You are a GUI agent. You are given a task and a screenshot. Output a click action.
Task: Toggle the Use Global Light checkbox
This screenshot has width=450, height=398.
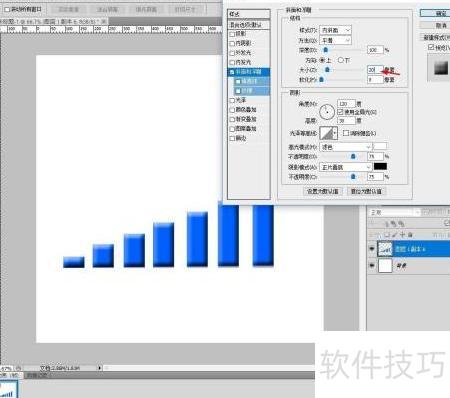click(x=340, y=112)
